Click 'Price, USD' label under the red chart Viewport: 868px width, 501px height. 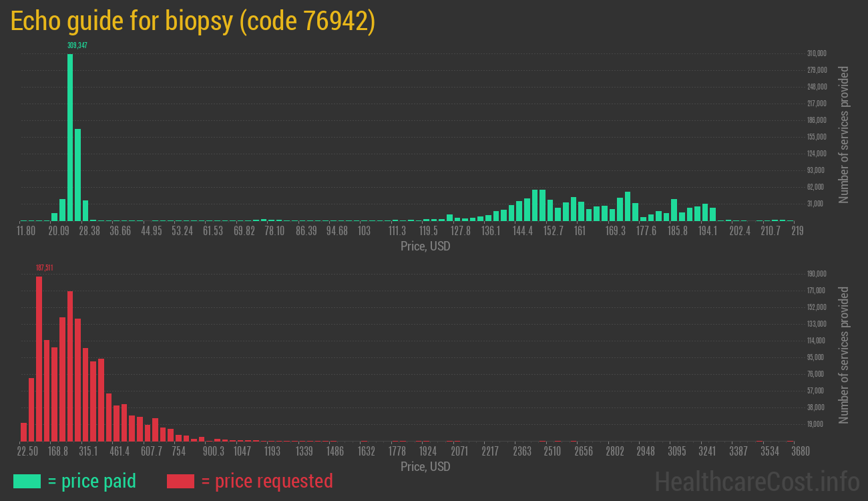pyautogui.click(x=425, y=466)
